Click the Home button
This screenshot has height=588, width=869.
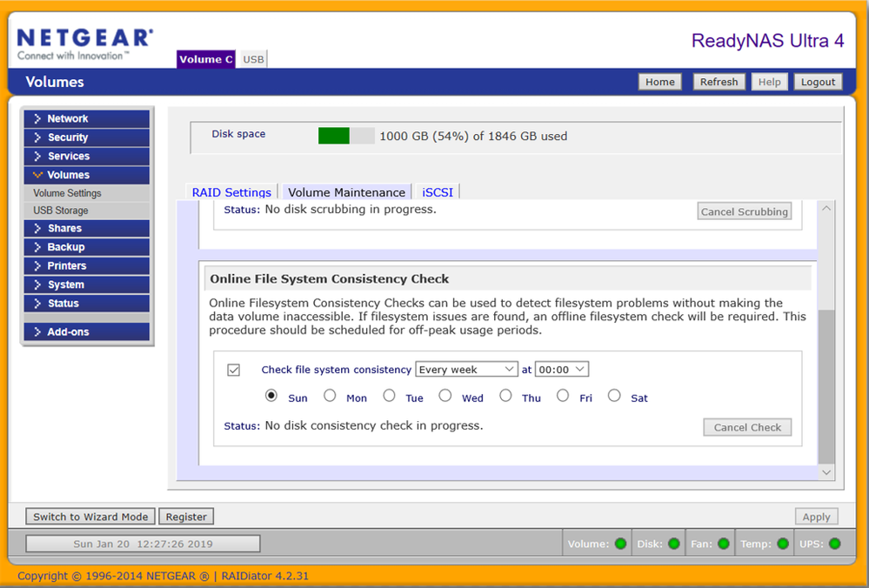660,82
